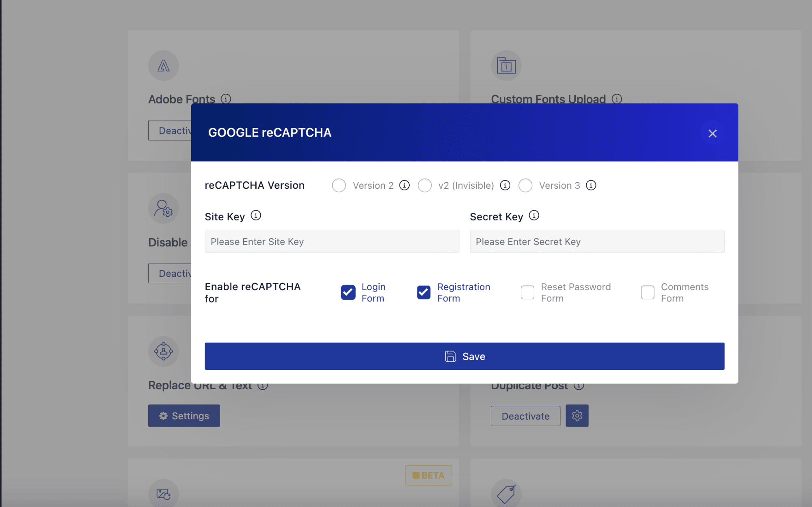Select the Version 2 radio option

click(x=339, y=186)
